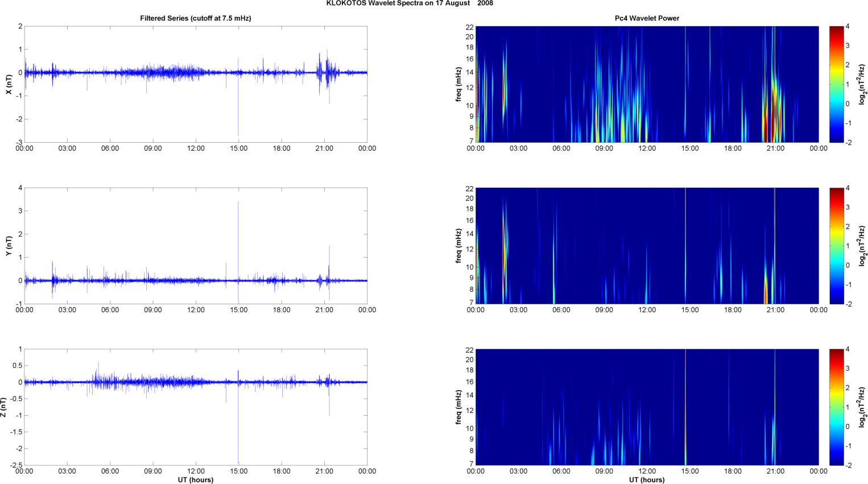This screenshot has width=868, height=484.
Task: Select the 15:00 vertical line in bottom spectrogram
Action: pyautogui.click(x=685, y=407)
